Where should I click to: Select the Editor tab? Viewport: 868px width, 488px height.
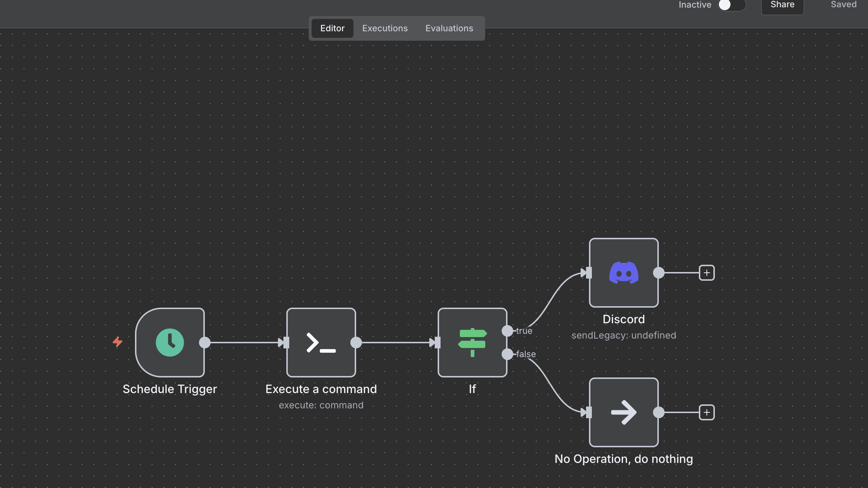click(x=332, y=28)
